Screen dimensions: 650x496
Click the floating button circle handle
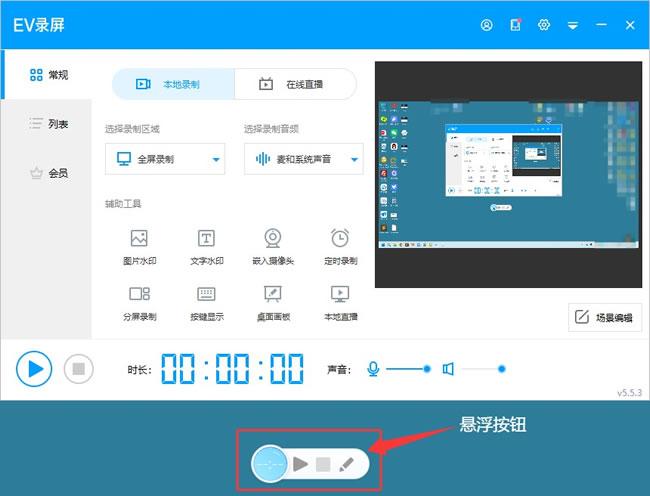tap(269, 464)
